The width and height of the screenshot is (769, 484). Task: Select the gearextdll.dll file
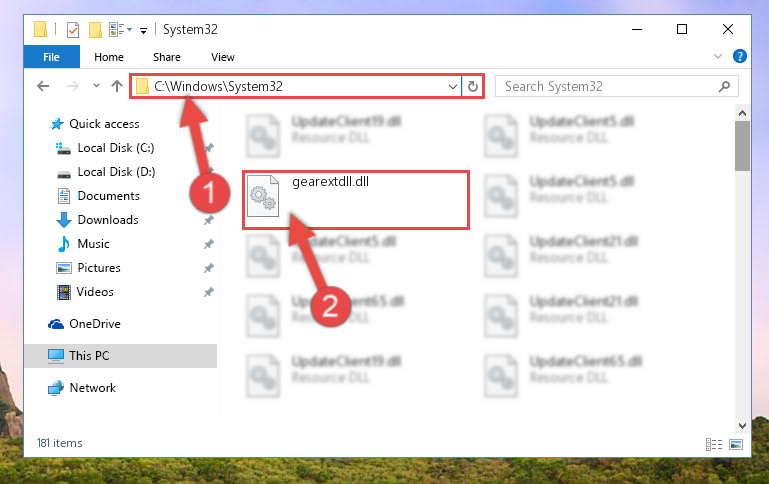(x=356, y=200)
